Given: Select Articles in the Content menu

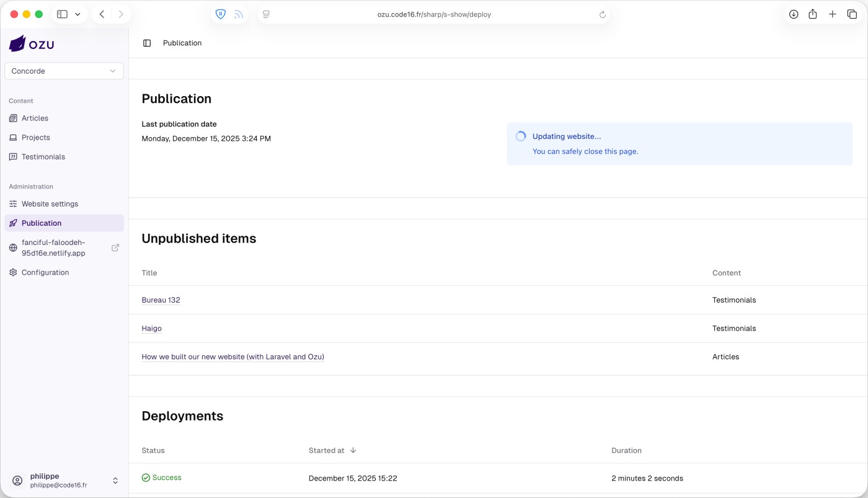Looking at the screenshot, I should (x=34, y=118).
